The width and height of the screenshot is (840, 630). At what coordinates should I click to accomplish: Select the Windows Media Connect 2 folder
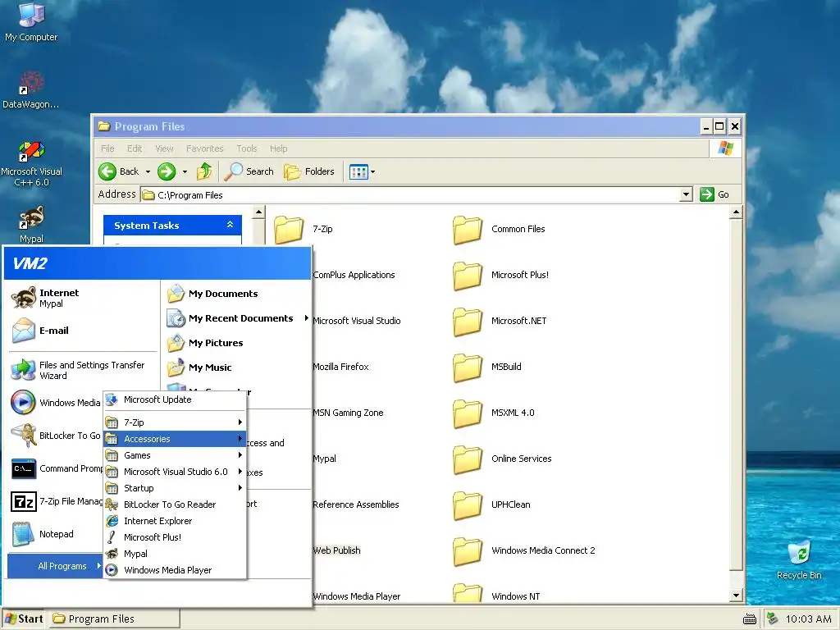tap(524, 550)
